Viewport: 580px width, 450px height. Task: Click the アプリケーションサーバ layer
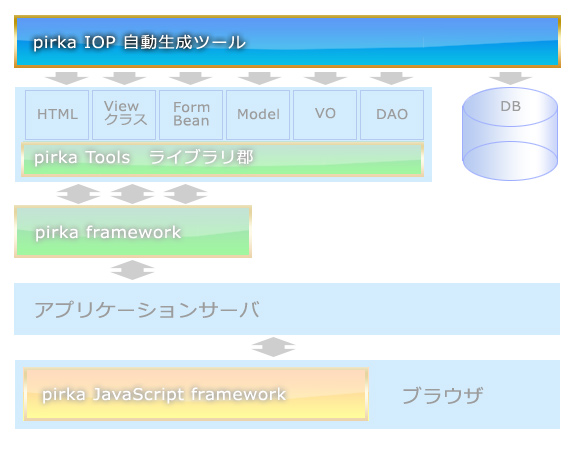[x=287, y=309]
